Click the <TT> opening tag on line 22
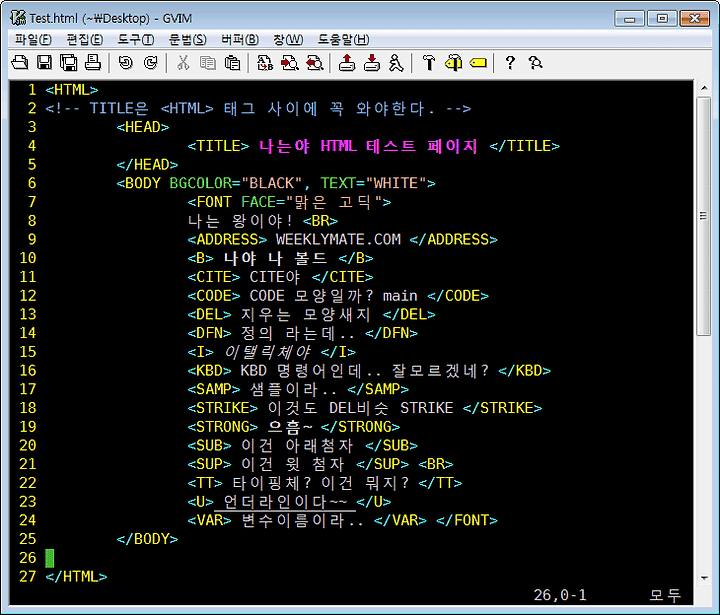 pyautogui.click(x=205, y=483)
